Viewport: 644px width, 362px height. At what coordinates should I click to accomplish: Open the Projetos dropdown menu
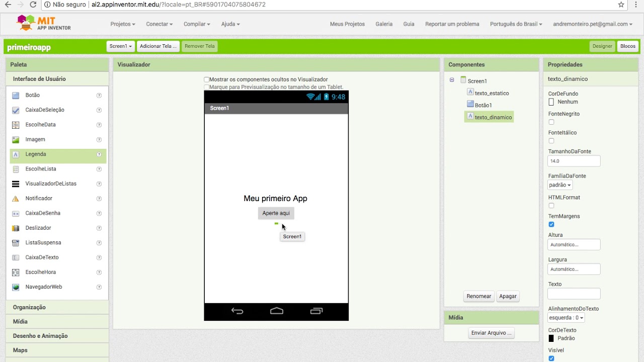click(123, 24)
